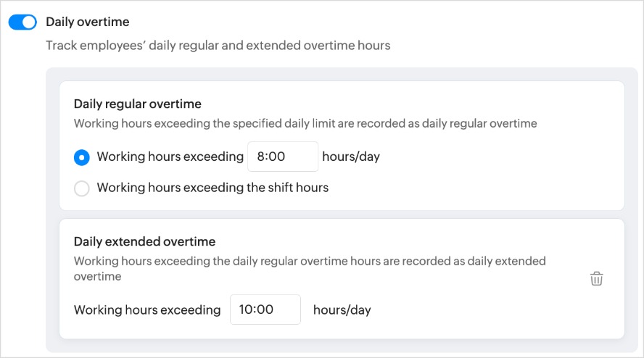
Task: Click the Daily overtime label text
Action: 88,22
